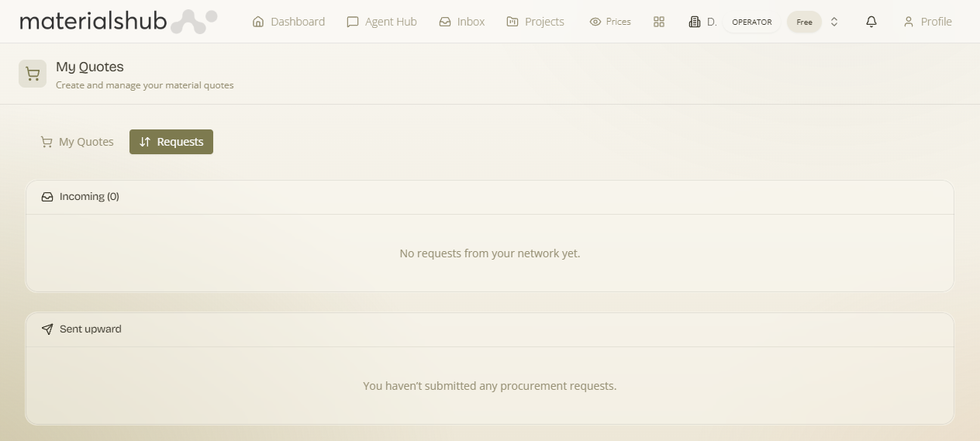The width and height of the screenshot is (980, 441).
Task: Go to Agent Hub
Action: [x=381, y=22]
